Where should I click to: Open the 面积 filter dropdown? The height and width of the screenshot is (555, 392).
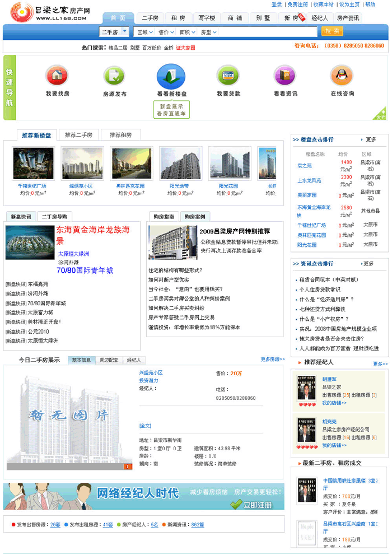tap(187, 32)
